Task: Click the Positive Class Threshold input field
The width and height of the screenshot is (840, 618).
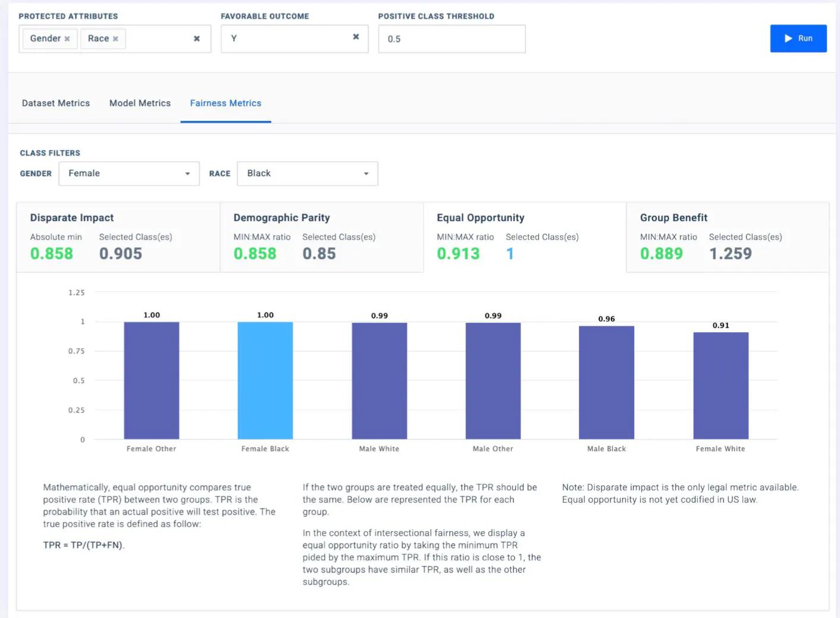Action: (x=451, y=39)
